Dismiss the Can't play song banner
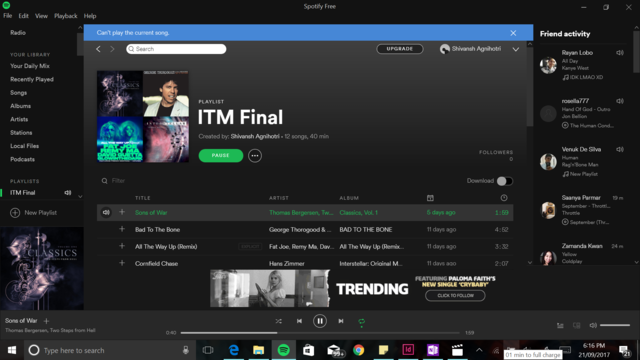The image size is (640, 360). [x=513, y=33]
